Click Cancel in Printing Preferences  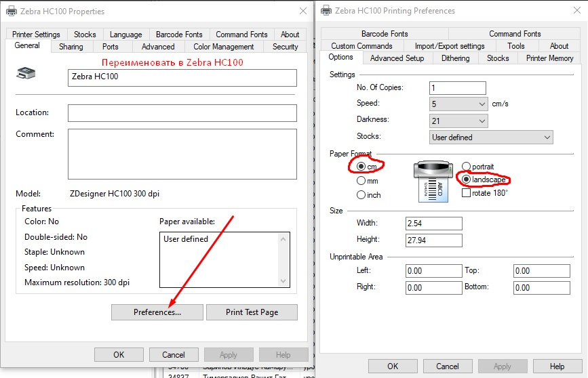[x=448, y=366]
